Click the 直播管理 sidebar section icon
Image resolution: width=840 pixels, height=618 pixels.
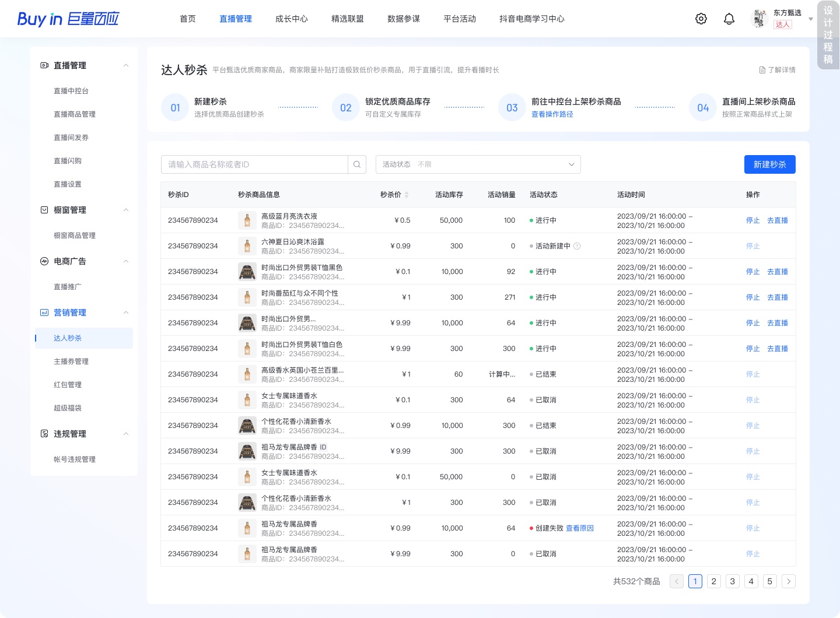(x=44, y=65)
